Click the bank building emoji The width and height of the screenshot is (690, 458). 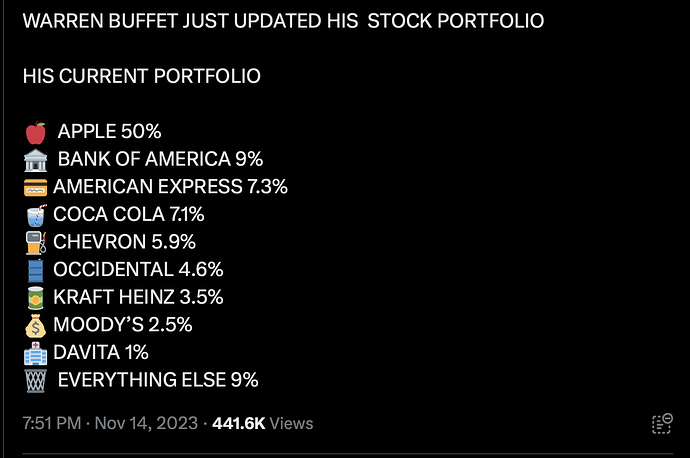click(x=36, y=160)
